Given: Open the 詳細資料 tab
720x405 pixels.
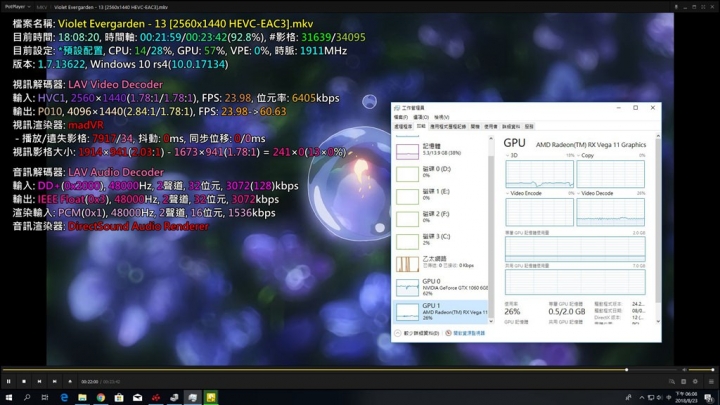Looking at the screenshot, I should (511, 127).
